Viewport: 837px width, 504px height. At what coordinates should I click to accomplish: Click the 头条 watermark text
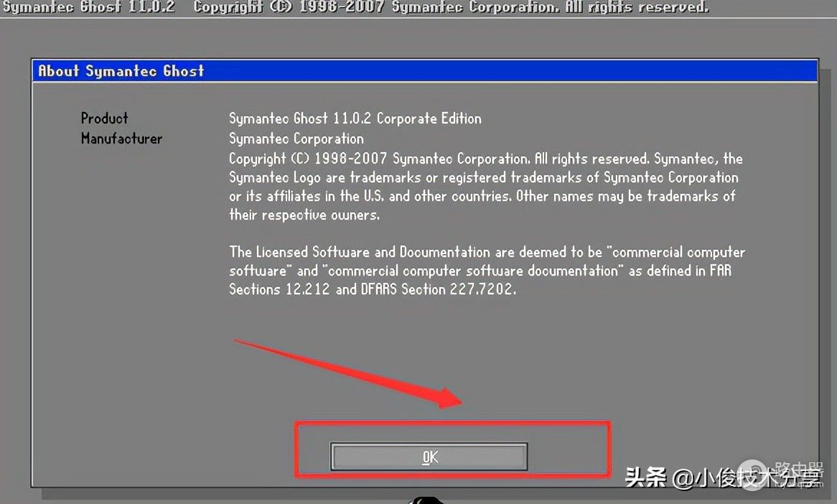(646, 477)
